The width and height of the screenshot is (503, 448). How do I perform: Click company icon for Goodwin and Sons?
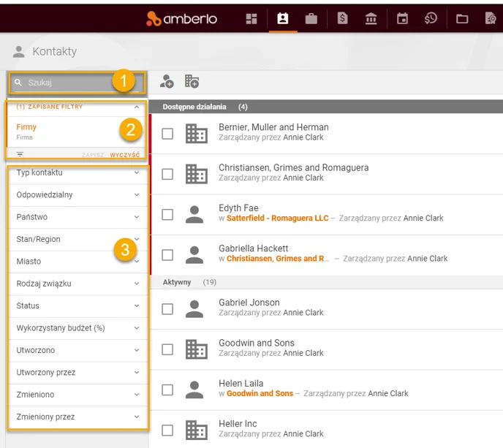point(197,349)
